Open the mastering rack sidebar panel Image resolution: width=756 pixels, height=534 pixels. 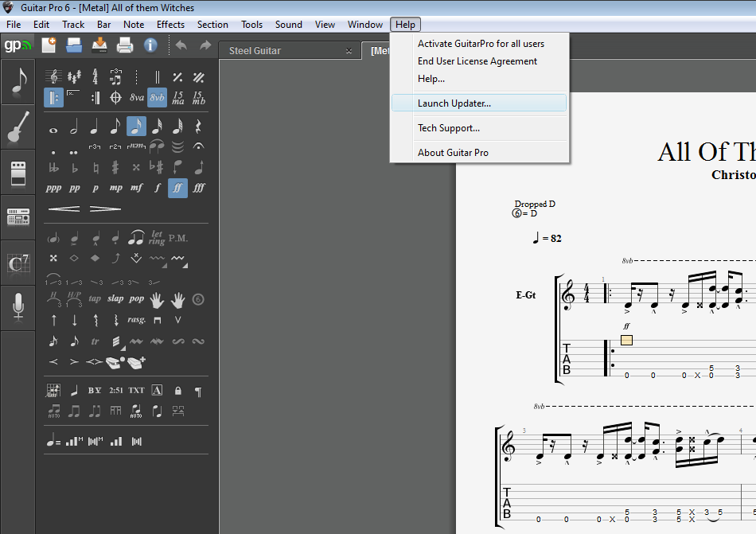18,217
